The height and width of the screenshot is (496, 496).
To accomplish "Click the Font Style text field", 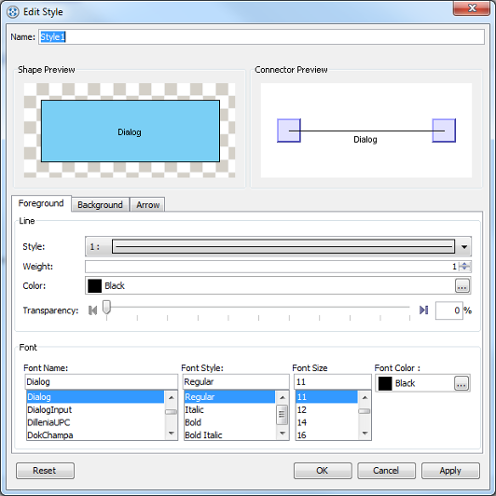I will [236, 382].
